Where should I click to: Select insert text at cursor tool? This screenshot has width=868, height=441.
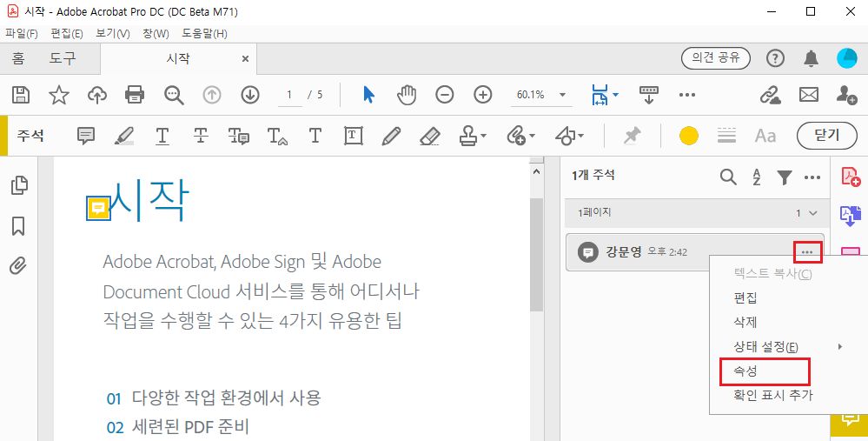277,136
